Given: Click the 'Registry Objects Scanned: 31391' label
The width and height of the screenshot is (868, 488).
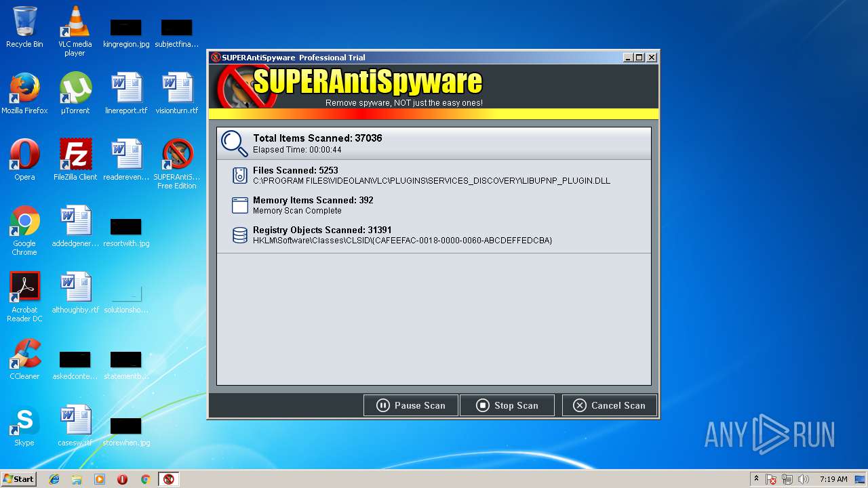Looking at the screenshot, I should (322, 230).
